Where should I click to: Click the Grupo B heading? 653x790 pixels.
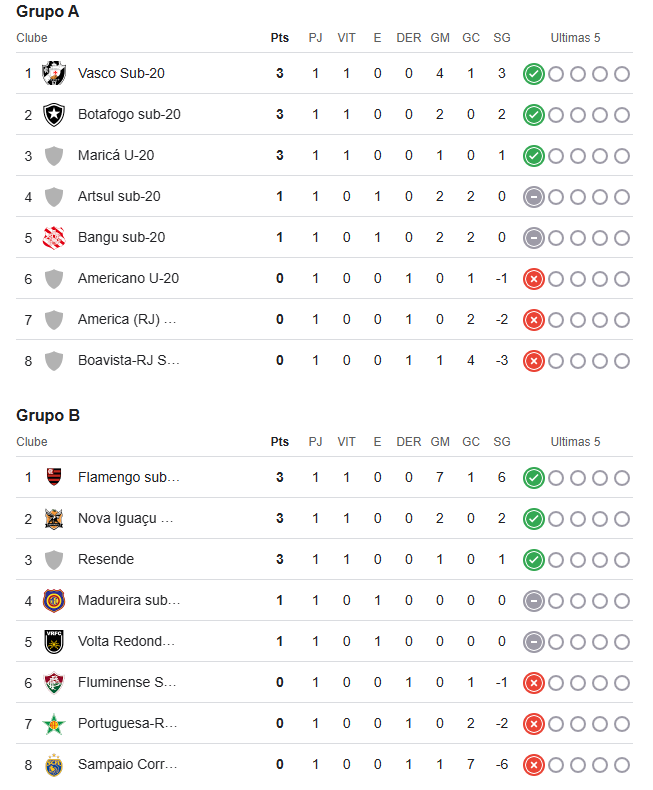click(48, 415)
